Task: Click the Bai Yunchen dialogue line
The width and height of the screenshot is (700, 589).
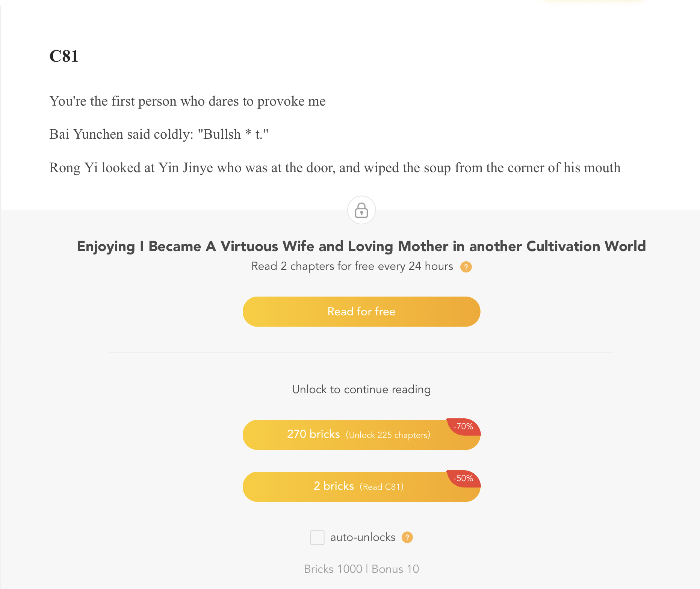Action: 159,134
